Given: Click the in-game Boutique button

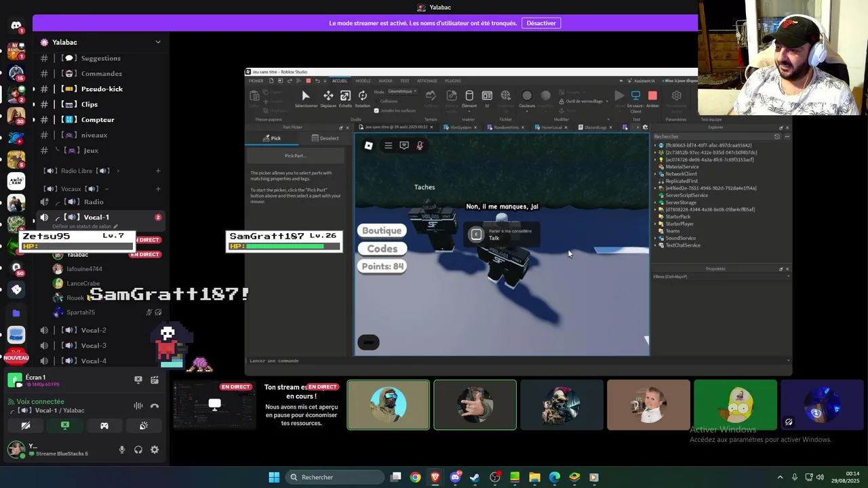Looking at the screenshot, I should click(x=382, y=230).
